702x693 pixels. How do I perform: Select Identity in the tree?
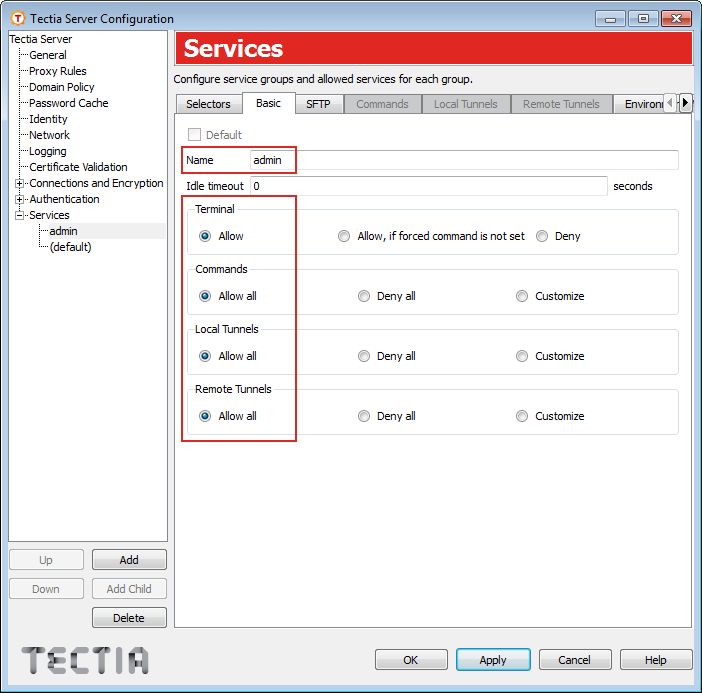pyautogui.click(x=48, y=119)
